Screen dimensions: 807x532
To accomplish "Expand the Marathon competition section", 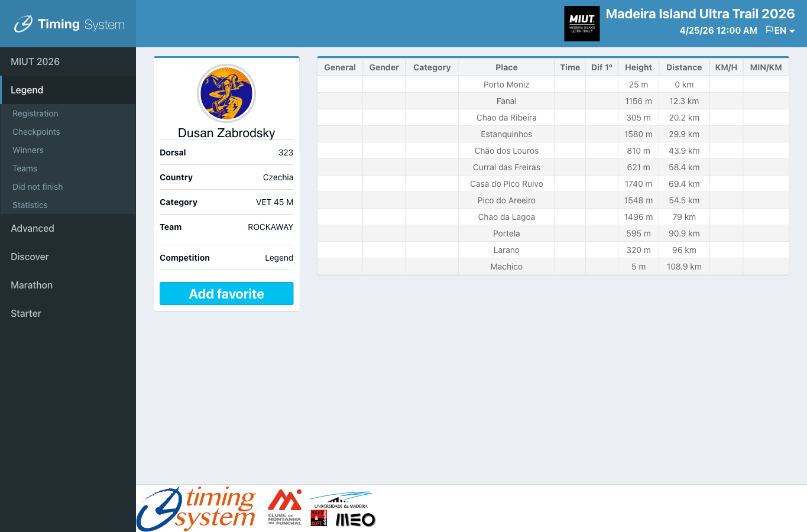I will tap(31, 285).
